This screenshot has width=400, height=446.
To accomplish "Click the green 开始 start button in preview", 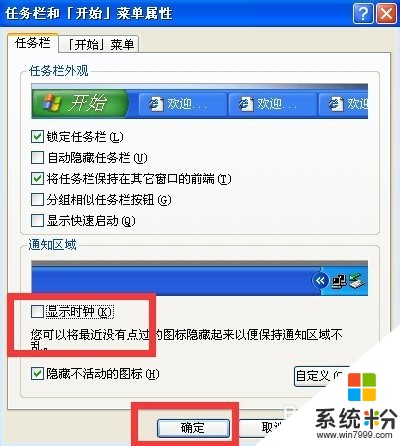I will click(x=79, y=103).
